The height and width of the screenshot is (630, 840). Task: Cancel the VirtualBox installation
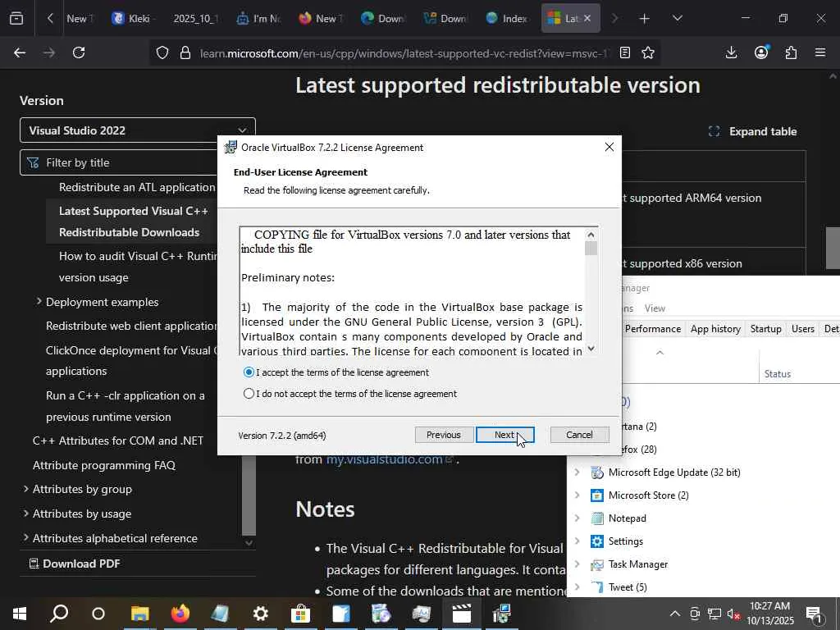(x=579, y=435)
